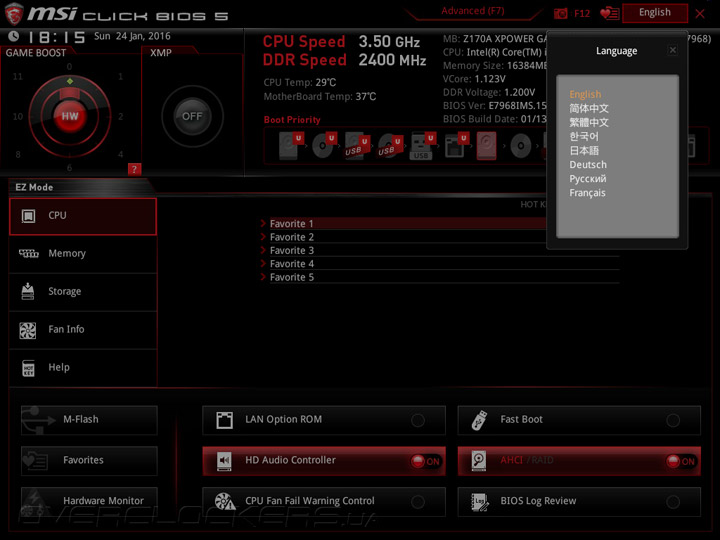Image resolution: width=720 pixels, height=540 pixels.
Task: Expand Favorite 1 entry arrow
Action: point(263,224)
